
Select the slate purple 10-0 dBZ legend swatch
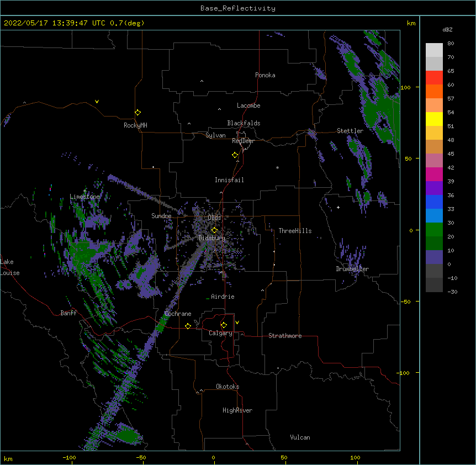click(x=434, y=257)
